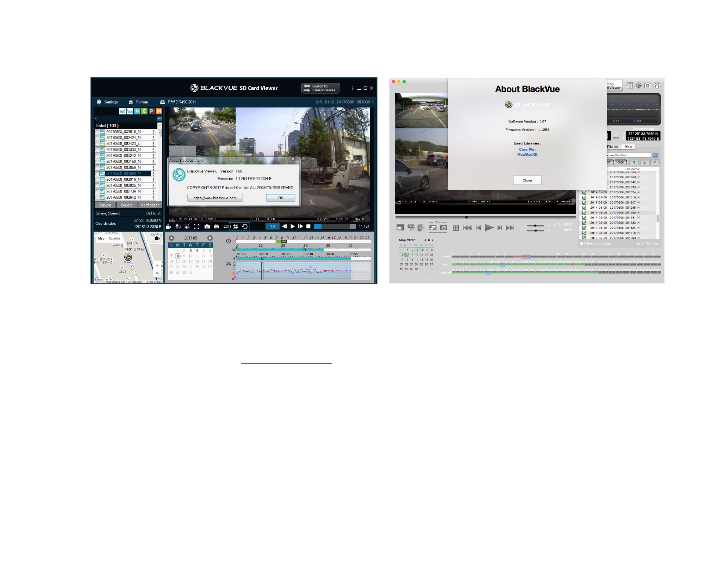Toggle the green E event filter

click(x=144, y=111)
